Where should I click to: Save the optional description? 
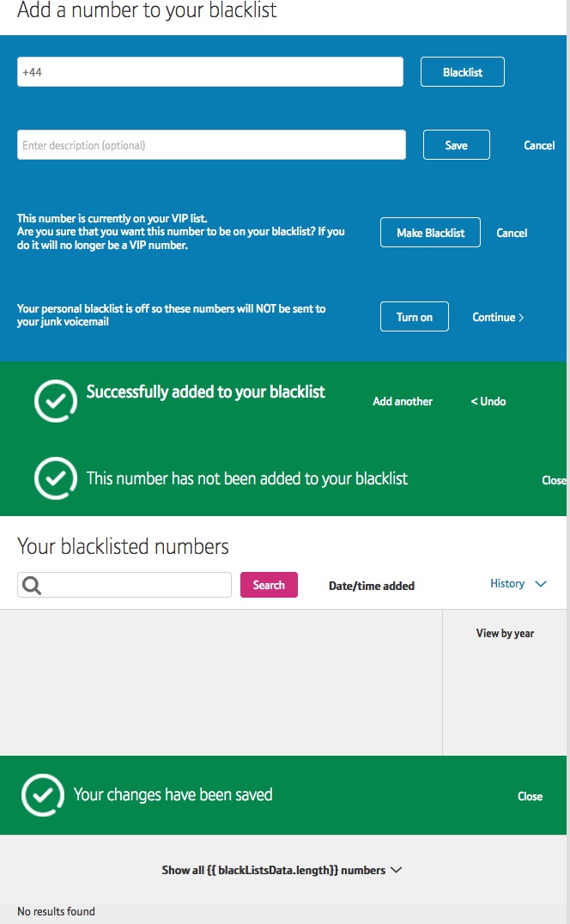456,144
